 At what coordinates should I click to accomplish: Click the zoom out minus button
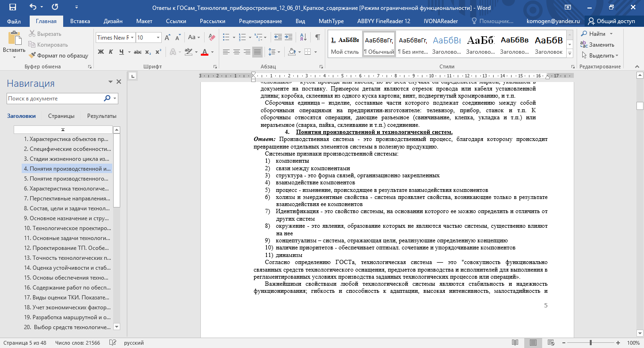coord(563,343)
